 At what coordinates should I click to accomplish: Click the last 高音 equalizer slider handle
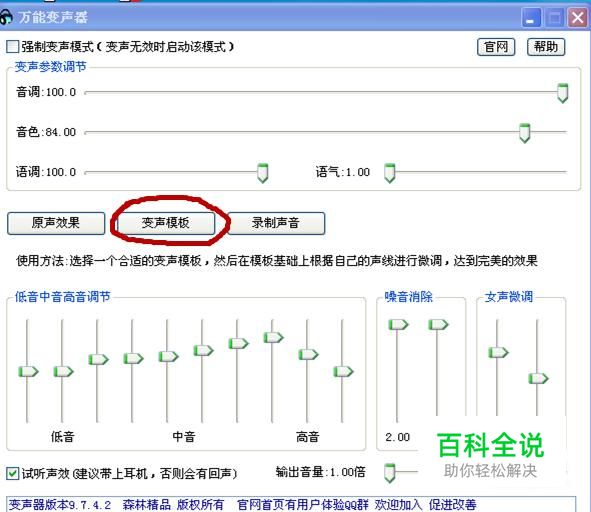coord(343,372)
